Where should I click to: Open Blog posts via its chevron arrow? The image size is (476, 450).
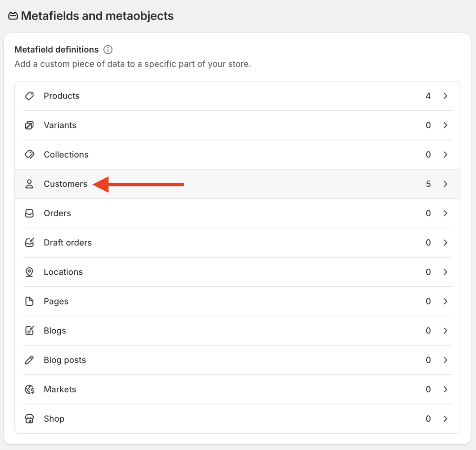pos(445,360)
